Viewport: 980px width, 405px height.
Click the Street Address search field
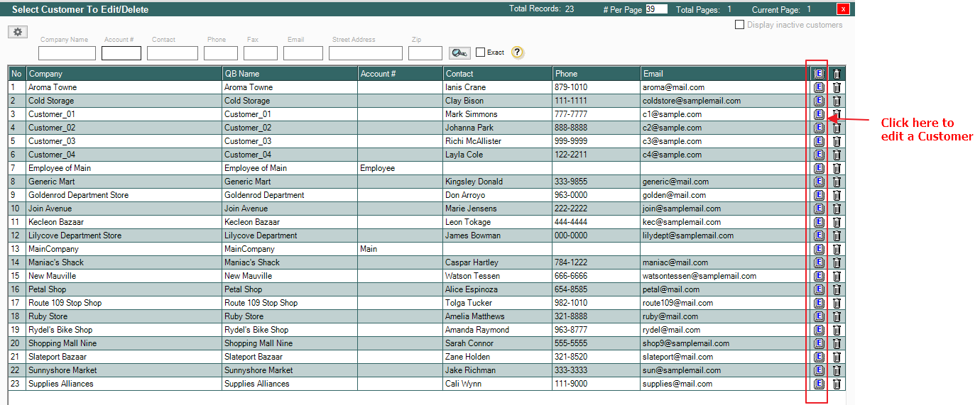click(x=365, y=53)
